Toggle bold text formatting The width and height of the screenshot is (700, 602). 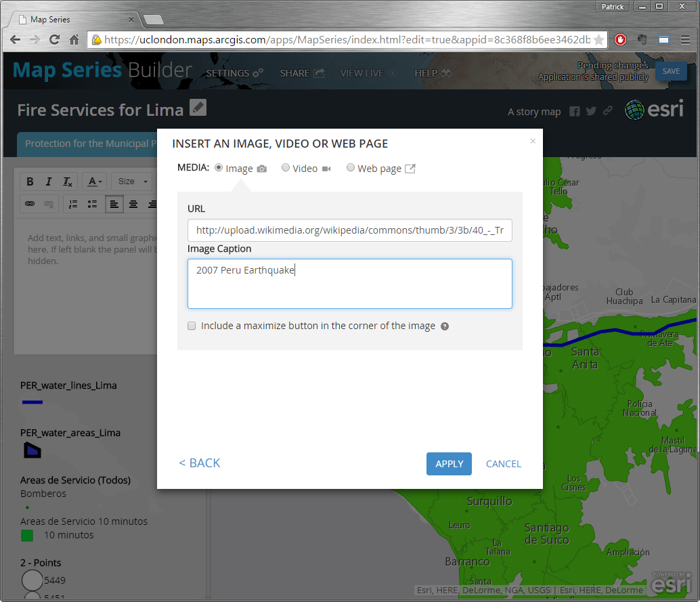(30, 181)
